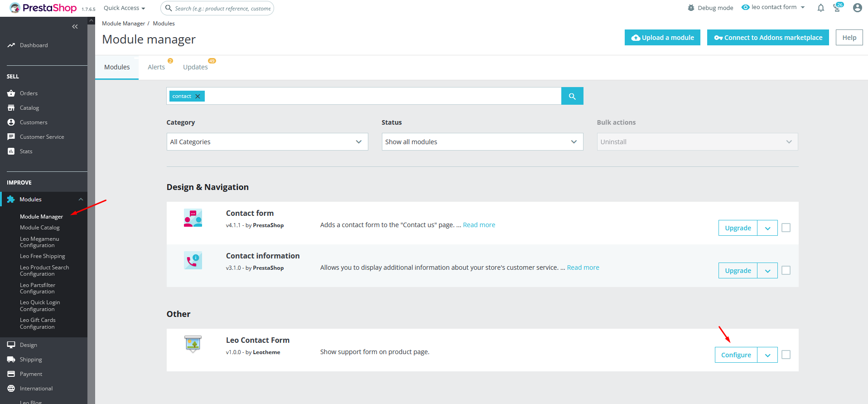Open Leo Quick Login Configuration
Image resolution: width=868 pixels, height=404 pixels.
click(x=40, y=306)
